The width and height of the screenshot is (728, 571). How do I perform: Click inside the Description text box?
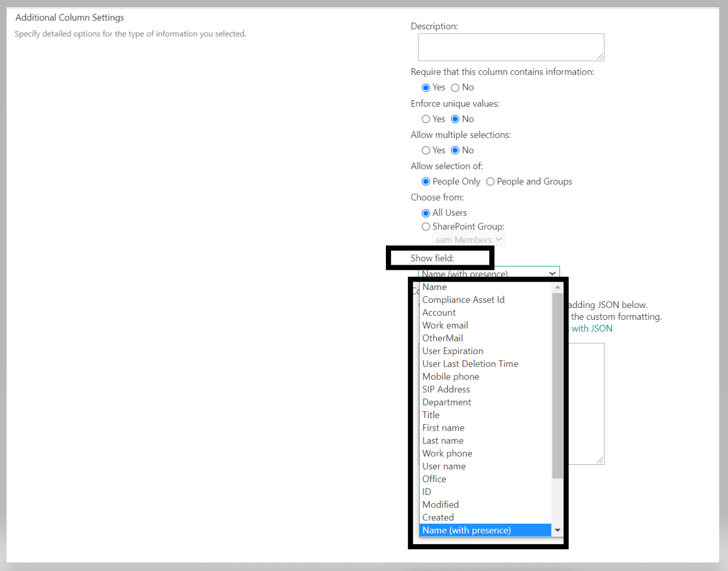coord(511,47)
